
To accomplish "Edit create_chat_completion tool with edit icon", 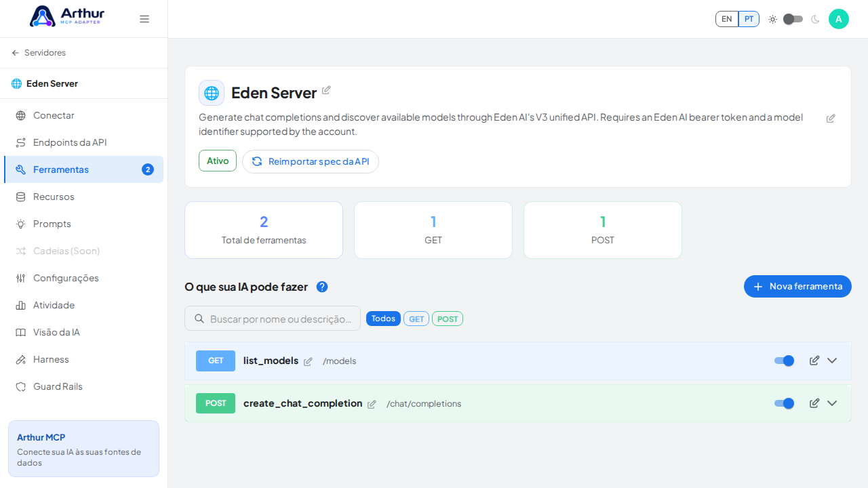I will click(814, 403).
